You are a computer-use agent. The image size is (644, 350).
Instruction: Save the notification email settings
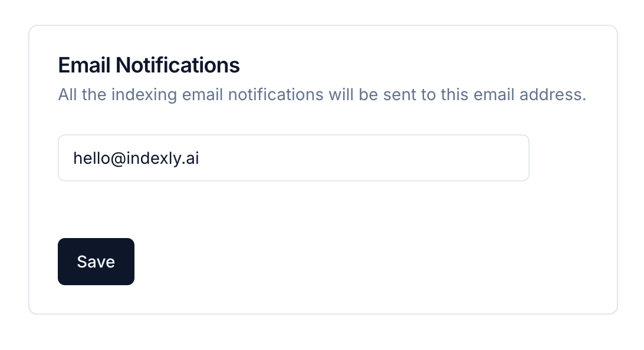pos(96,262)
